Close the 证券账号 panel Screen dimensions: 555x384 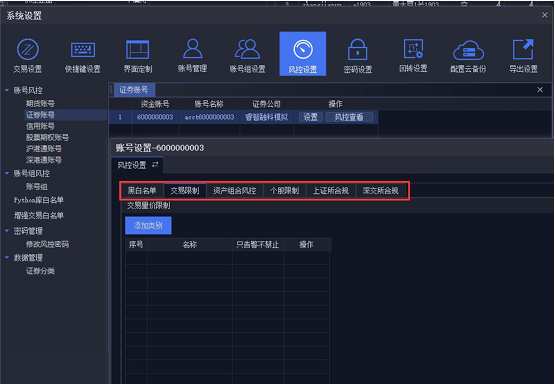pos(540,90)
